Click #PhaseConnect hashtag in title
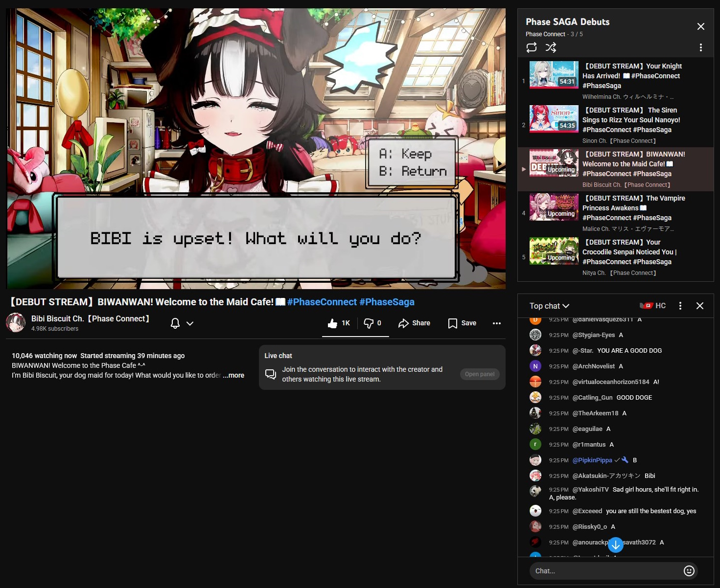Screen dimensions: 720x588 (x=322, y=302)
